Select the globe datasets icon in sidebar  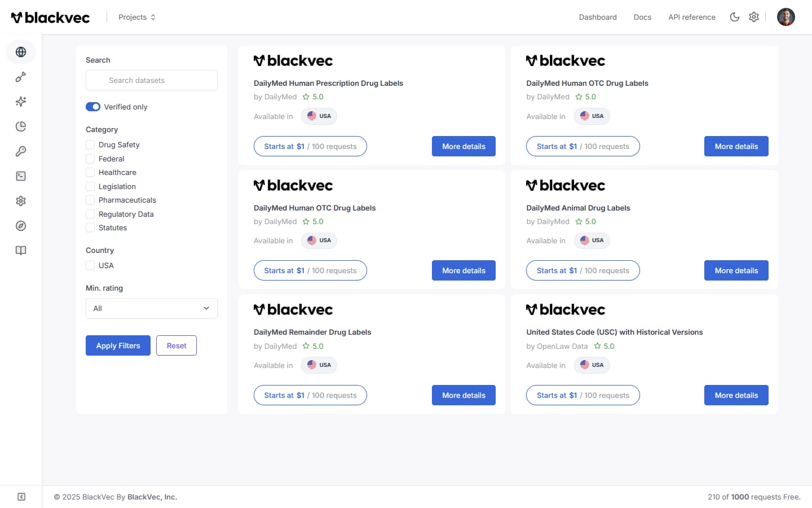coord(21,52)
